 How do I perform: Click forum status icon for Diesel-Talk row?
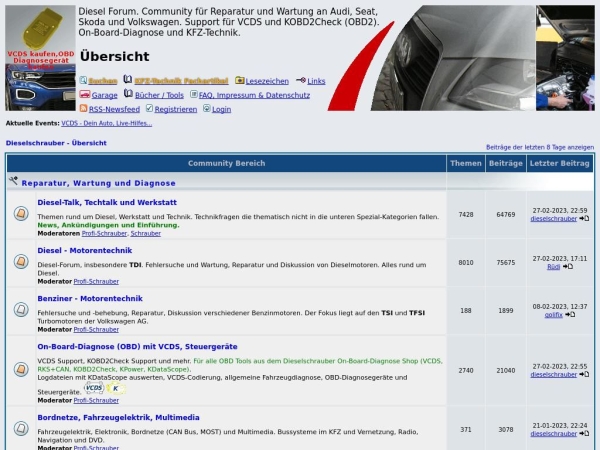pos(21,214)
